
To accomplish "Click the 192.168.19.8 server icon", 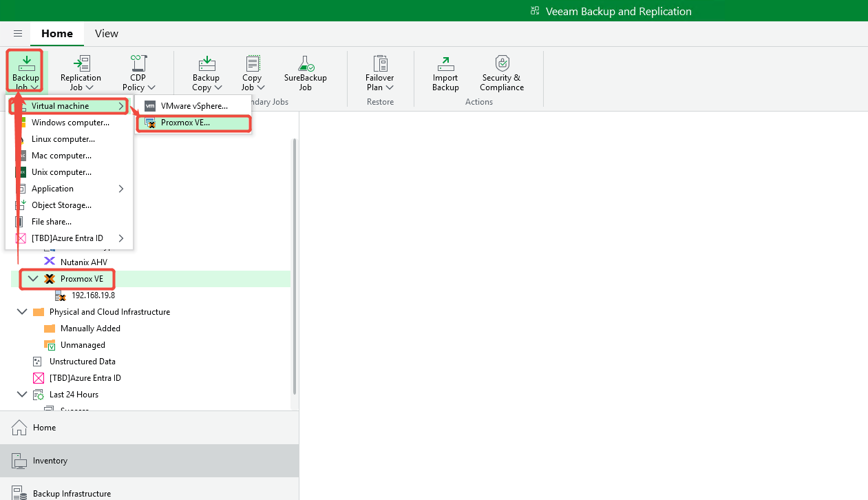I will click(x=61, y=295).
